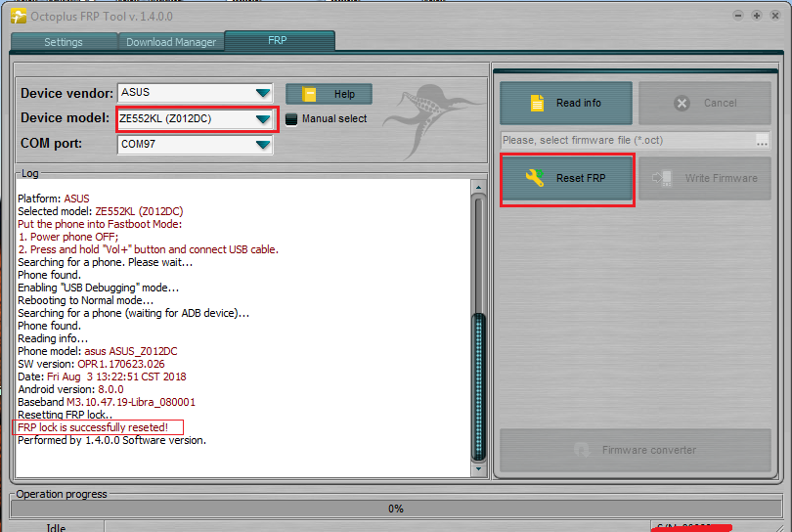792x532 pixels.
Task: Select the FRP tab
Action: [x=278, y=40]
